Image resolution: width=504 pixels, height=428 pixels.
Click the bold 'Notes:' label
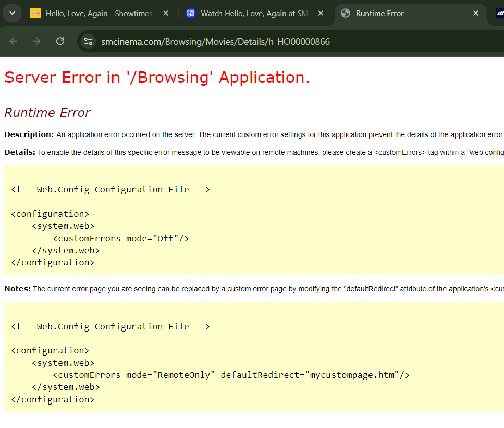tap(17, 289)
